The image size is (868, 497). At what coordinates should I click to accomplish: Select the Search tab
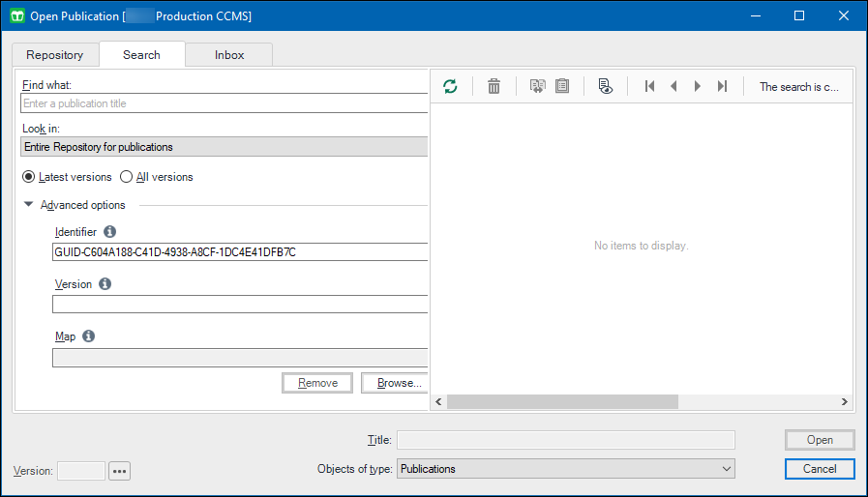(x=141, y=55)
